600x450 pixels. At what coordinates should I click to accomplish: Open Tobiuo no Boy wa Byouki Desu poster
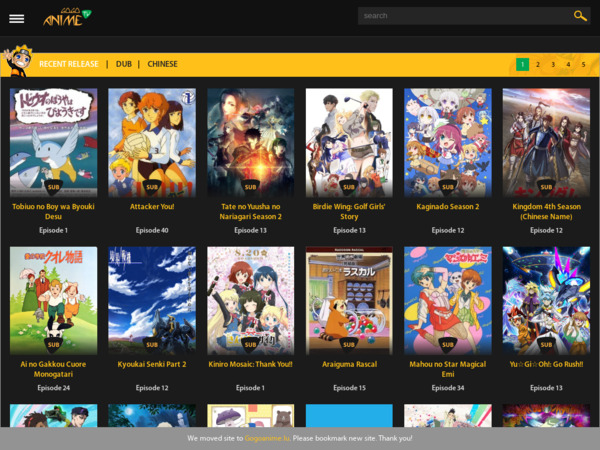click(54, 143)
